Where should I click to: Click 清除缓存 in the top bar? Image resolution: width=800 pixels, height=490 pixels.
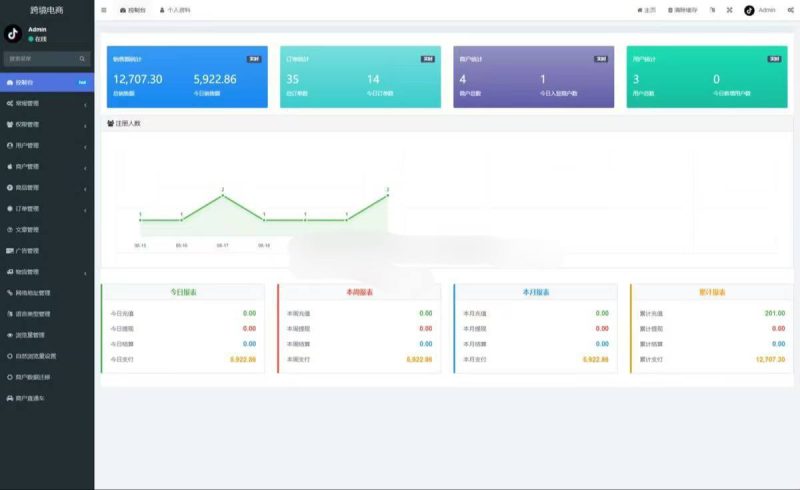(x=683, y=10)
